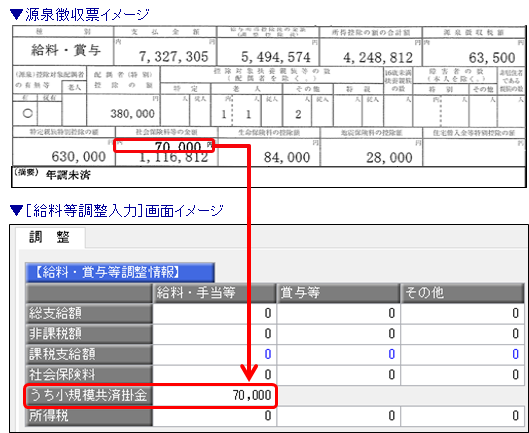Click the circle mark in spouse column

coord(28,113)
